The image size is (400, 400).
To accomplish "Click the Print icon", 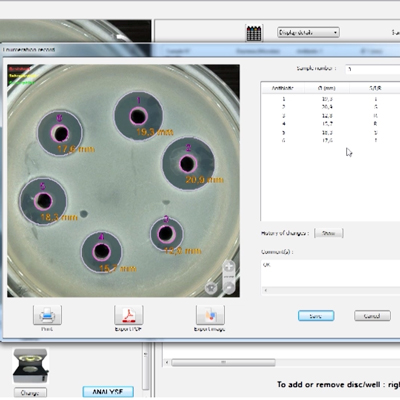I will pyautogui.click(x=47, y=315).
